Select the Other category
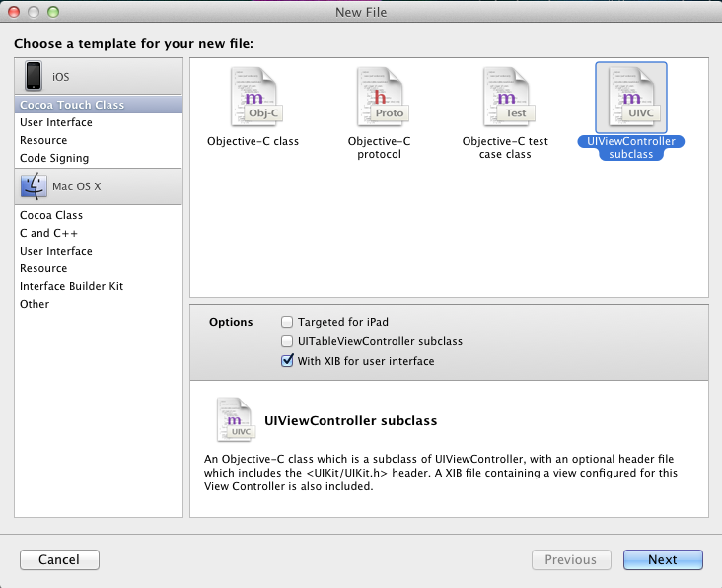Viewport: 722px width, 588px height. (35, 304)
